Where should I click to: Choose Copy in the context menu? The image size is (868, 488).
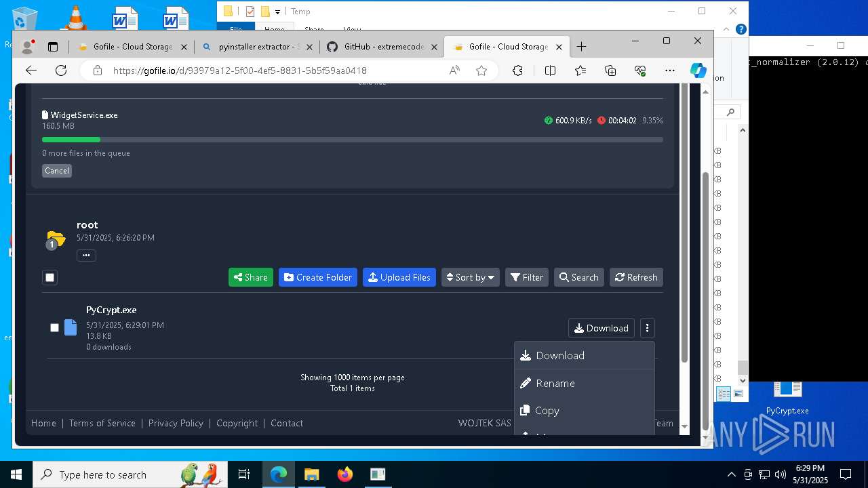(x=584, y=411)
